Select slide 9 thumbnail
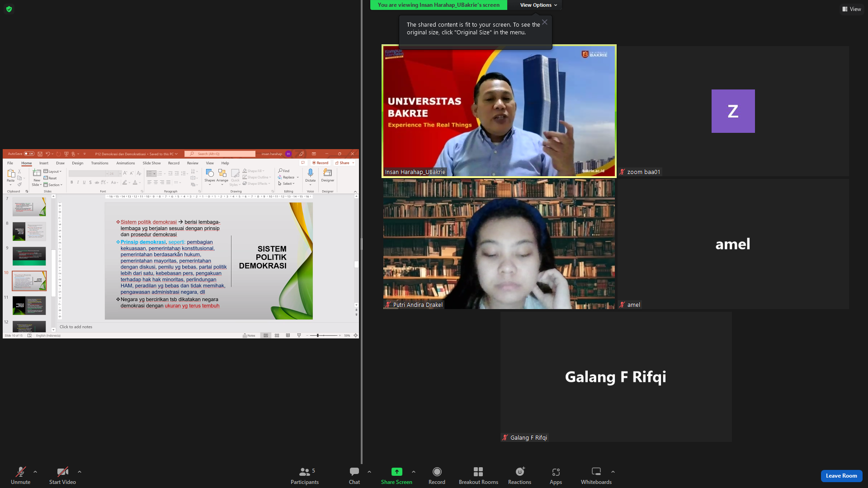The width and height of the screenshot is (868, 488). pyautogui.click(x=29, y=256)
